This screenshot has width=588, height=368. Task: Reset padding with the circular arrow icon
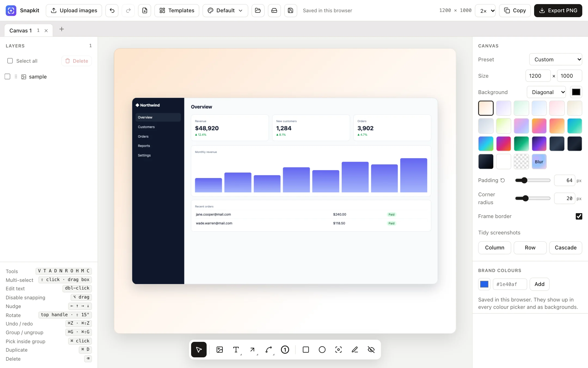pyautogui.click(x=503, y=180)
